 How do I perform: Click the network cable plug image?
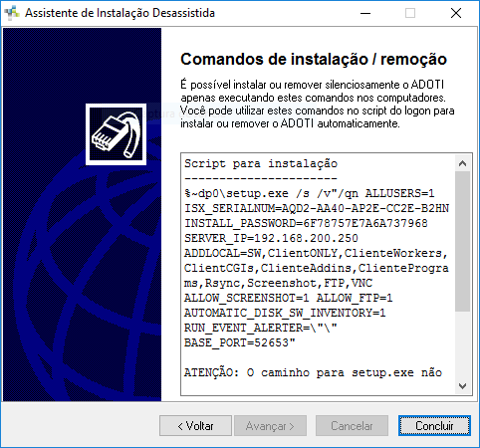click(116, 134)
